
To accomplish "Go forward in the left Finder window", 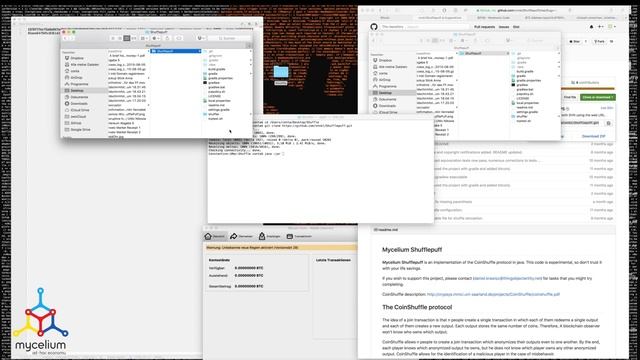I will click(72, 38).
